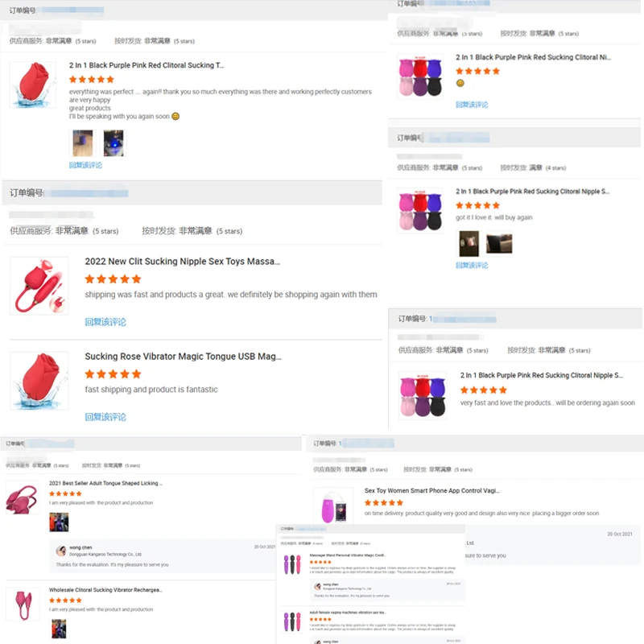
Task: Click the reply link under the emoji-only review
Action: click(x=472, y=105)
